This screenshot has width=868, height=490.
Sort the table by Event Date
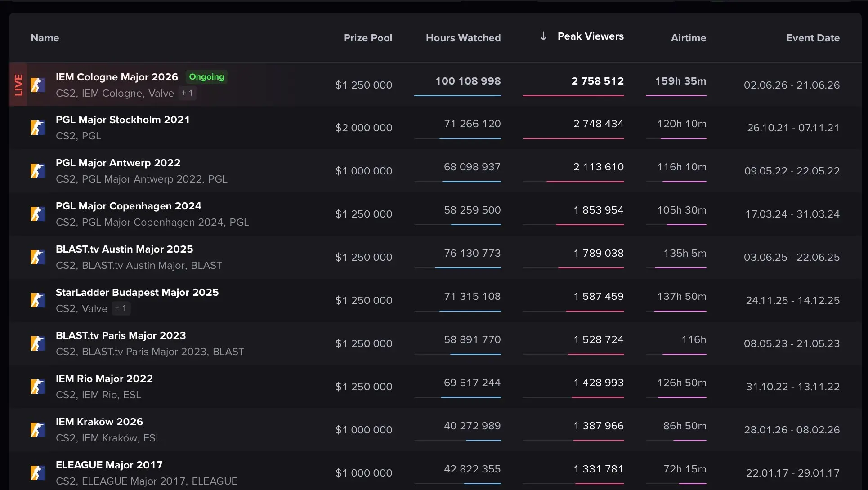coord(813,38)
